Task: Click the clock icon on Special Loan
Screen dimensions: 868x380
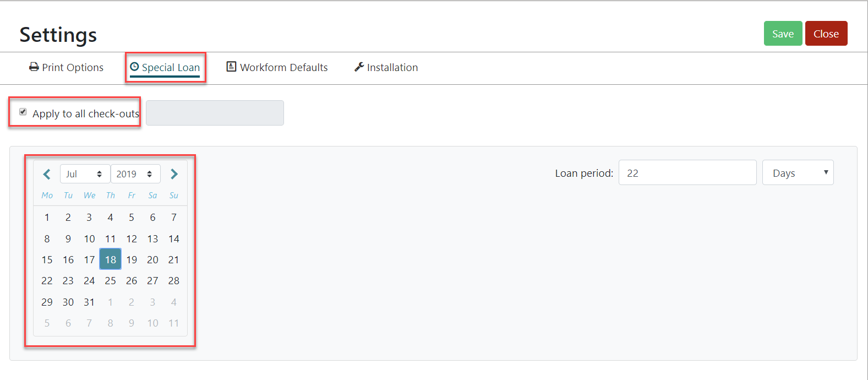Action: 134,67
